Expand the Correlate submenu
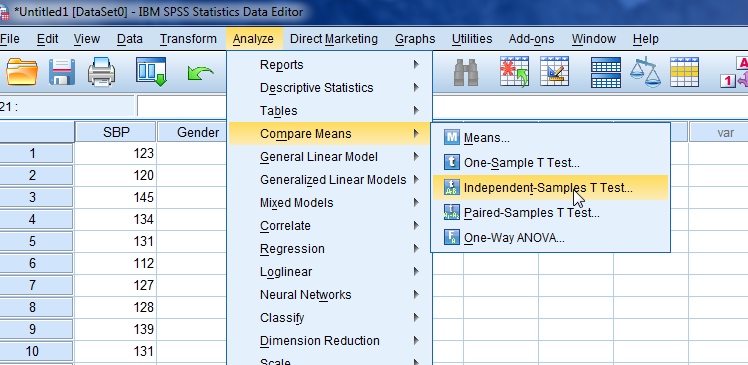The height and width of the screenshot is (365, 748). [x=330, y=226]
